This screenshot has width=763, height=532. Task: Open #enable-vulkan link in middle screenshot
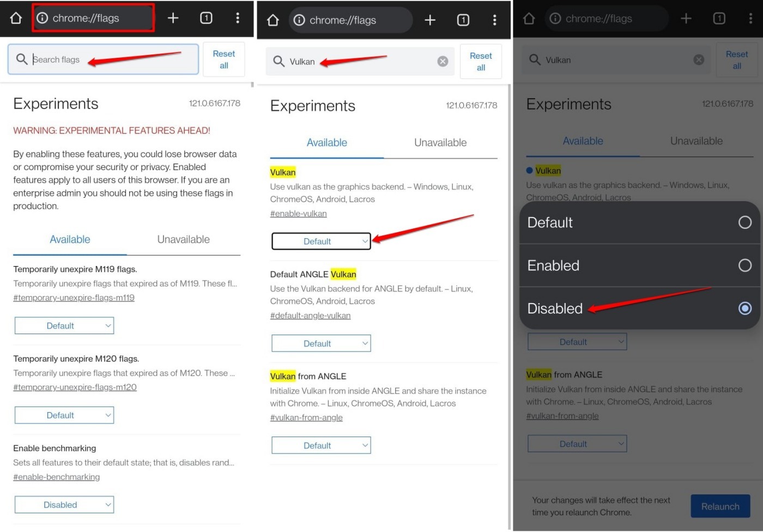(x=299, y=214)
